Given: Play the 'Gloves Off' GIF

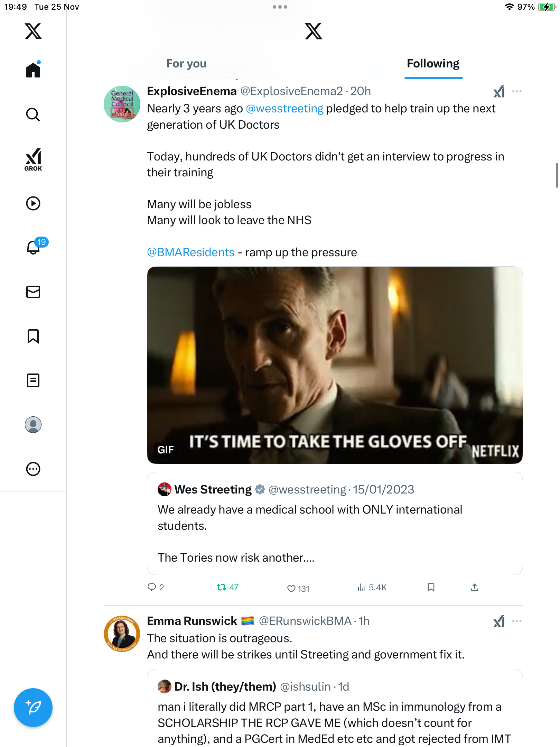Looking at the screenshot, I should 335,365.
